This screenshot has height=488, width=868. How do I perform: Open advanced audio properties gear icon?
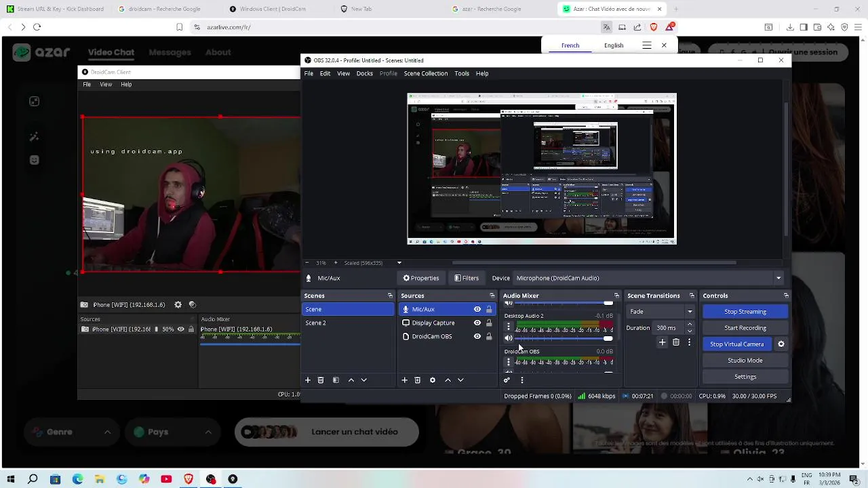click(507, 380)
